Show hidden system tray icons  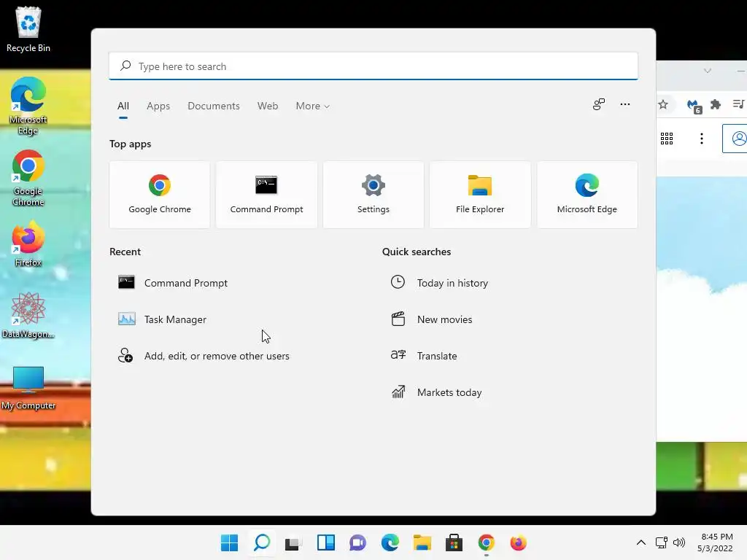coord(641,542)
